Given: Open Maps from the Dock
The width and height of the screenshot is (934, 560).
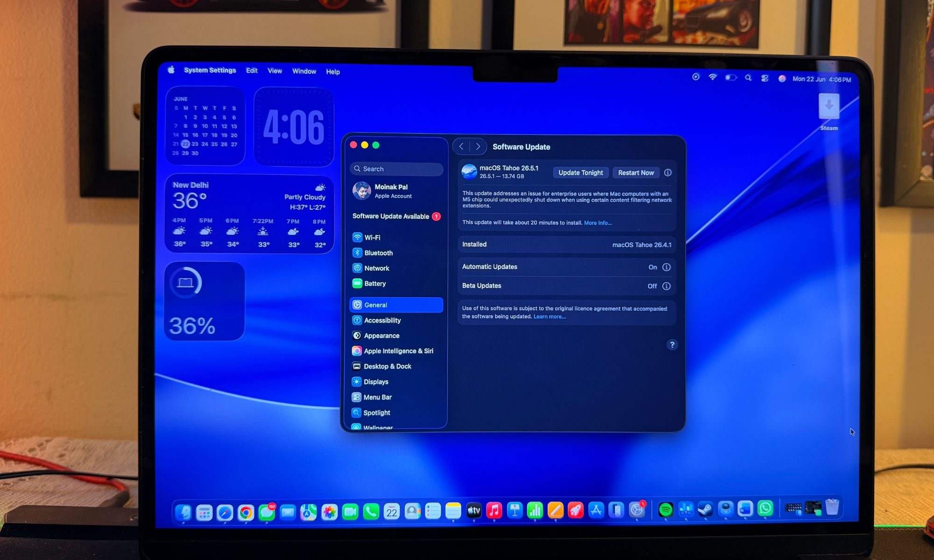Looking at the screenshot, I should point(308,512).
